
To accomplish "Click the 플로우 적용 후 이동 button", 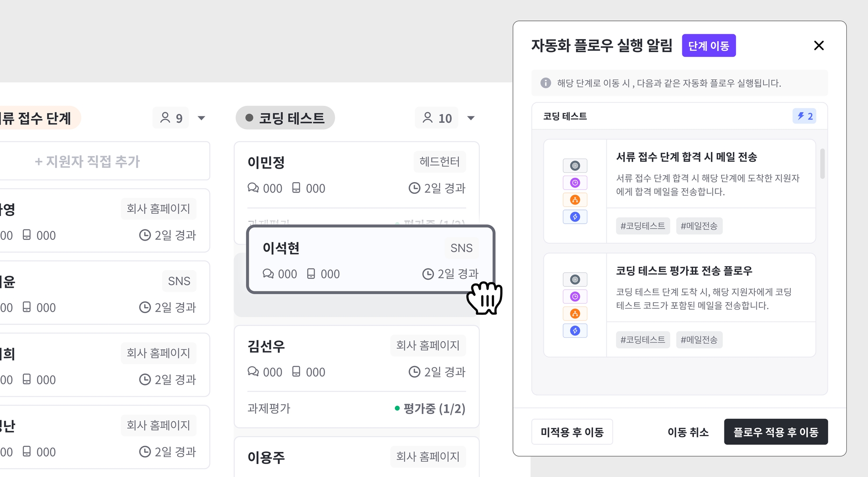I will [776, 432].
